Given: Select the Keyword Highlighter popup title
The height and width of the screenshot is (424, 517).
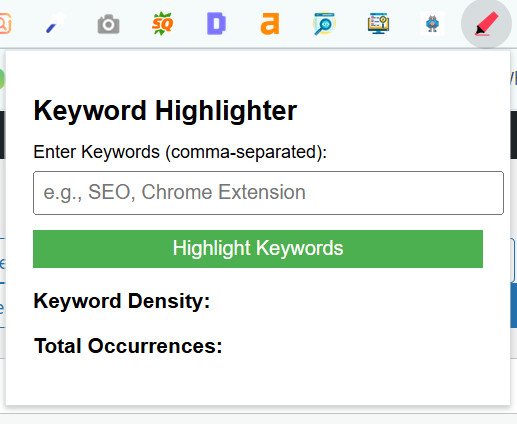Looking at the screenshot, I should (x=165, y=111).
